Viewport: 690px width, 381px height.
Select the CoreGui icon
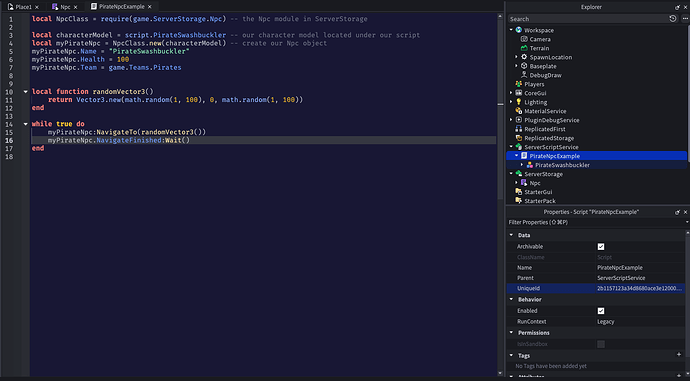[519, 93]
